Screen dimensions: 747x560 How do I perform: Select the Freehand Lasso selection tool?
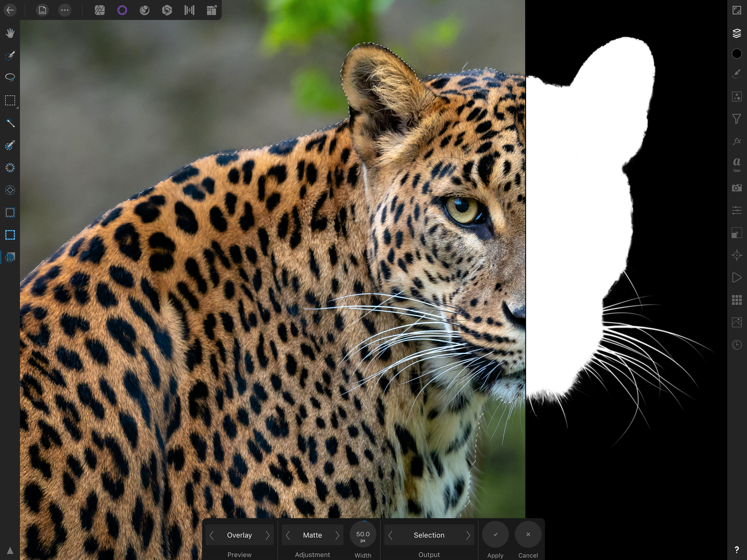[10, 77]
